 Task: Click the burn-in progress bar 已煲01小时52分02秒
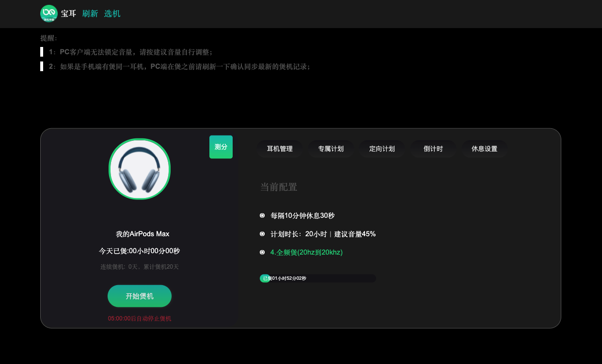pos(318,278)
